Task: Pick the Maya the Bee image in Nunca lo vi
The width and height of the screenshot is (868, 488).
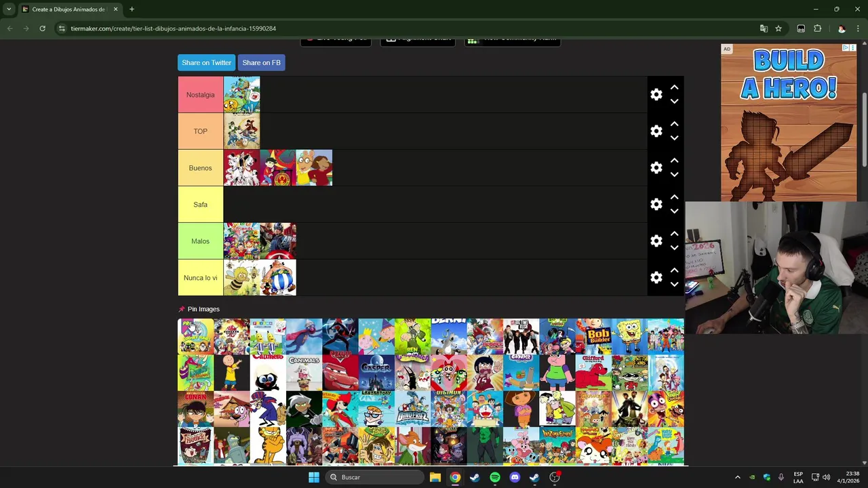Action: click(241, 278)
